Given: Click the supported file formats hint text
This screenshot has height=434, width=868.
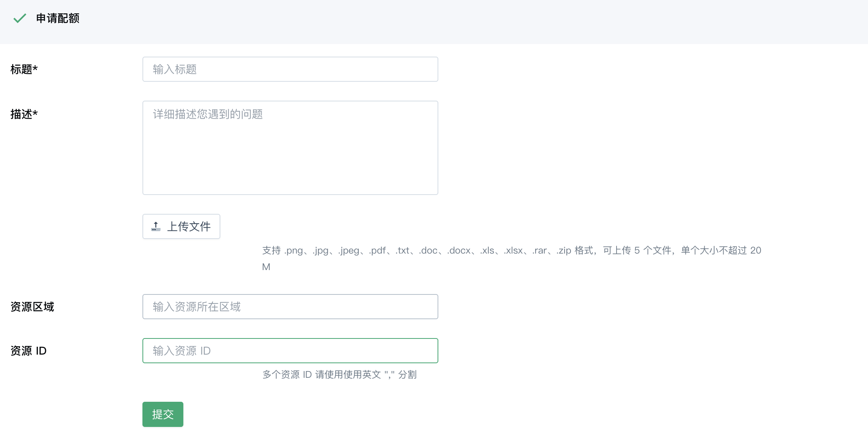Looking at the screenshot, I should pos(393,250).
